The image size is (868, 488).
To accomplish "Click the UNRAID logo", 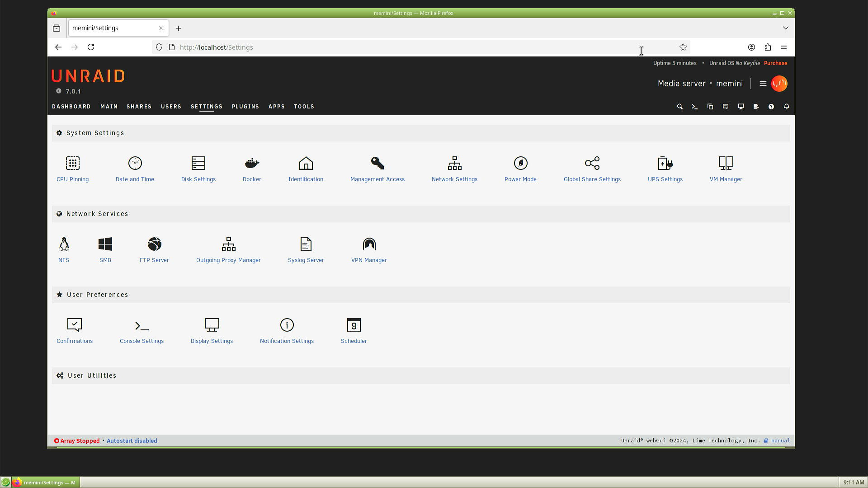I will 88,76.
